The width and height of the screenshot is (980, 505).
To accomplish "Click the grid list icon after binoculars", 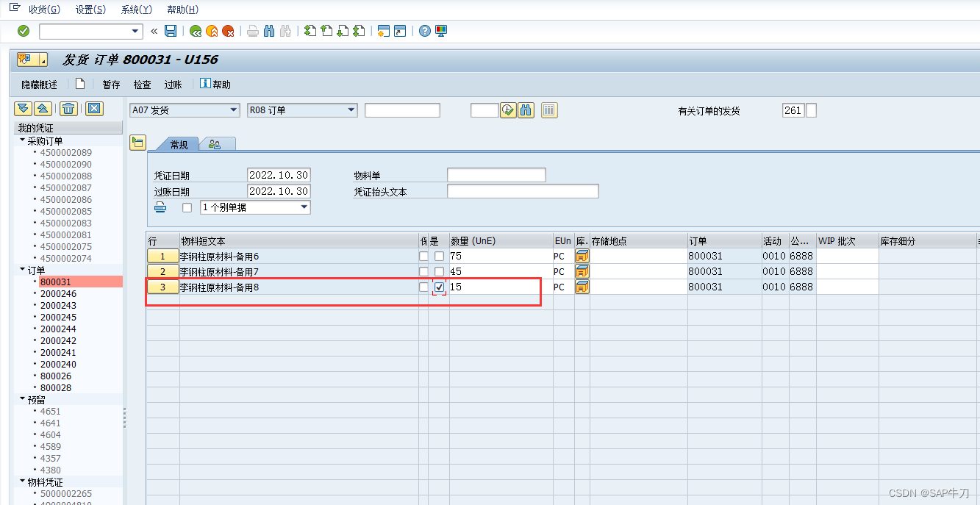I will click(x=549, y=110).
